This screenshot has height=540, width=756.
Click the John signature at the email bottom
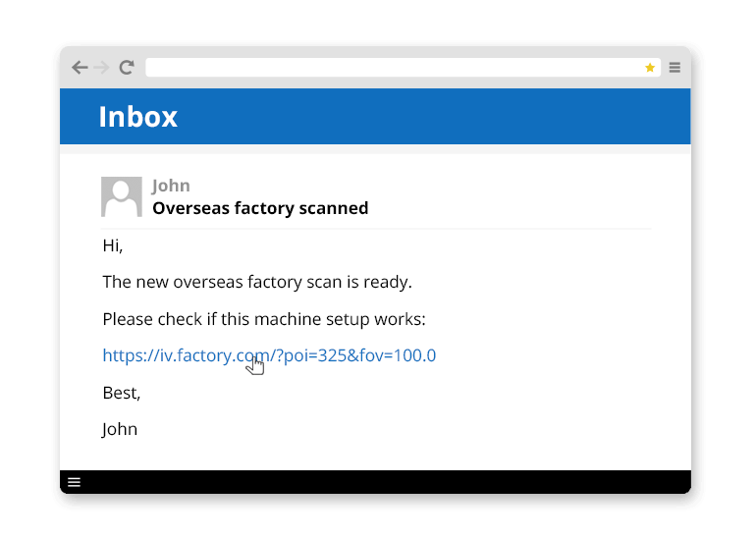[x=120, y=429]
